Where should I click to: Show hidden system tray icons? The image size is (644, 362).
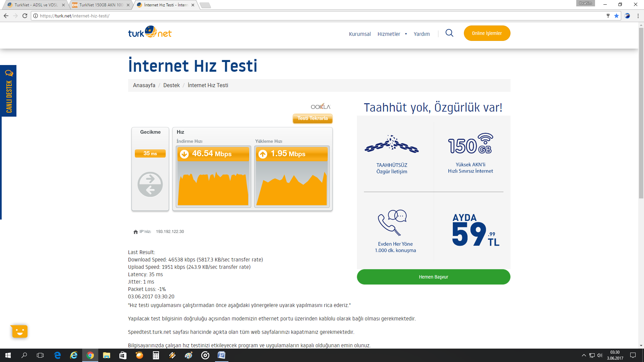(x=584, y=355)
